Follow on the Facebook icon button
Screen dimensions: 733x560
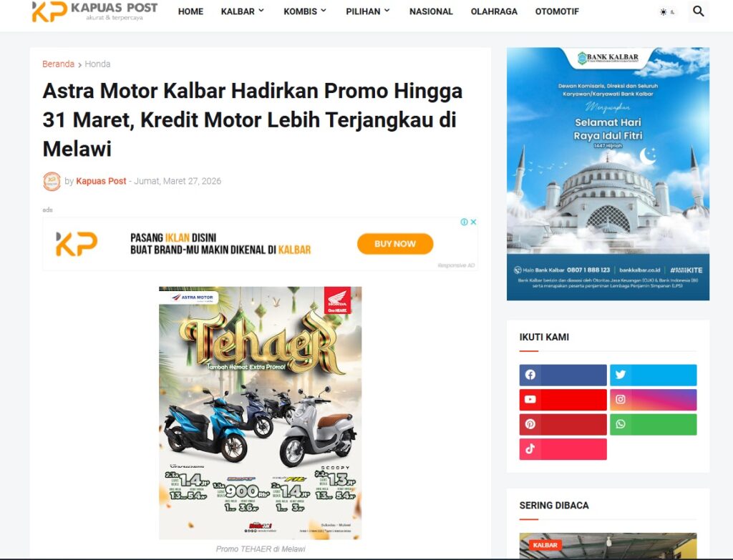click(563, 375)
